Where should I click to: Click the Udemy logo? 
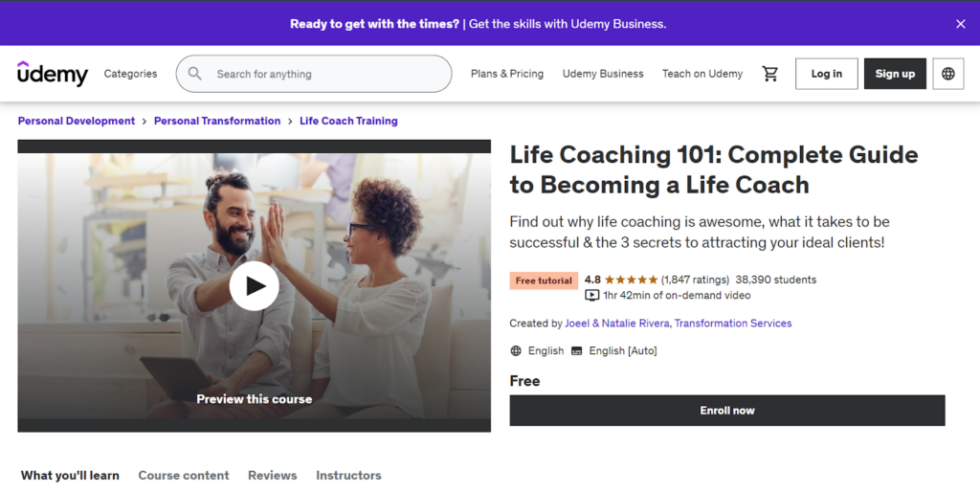[x=53, y=74]
